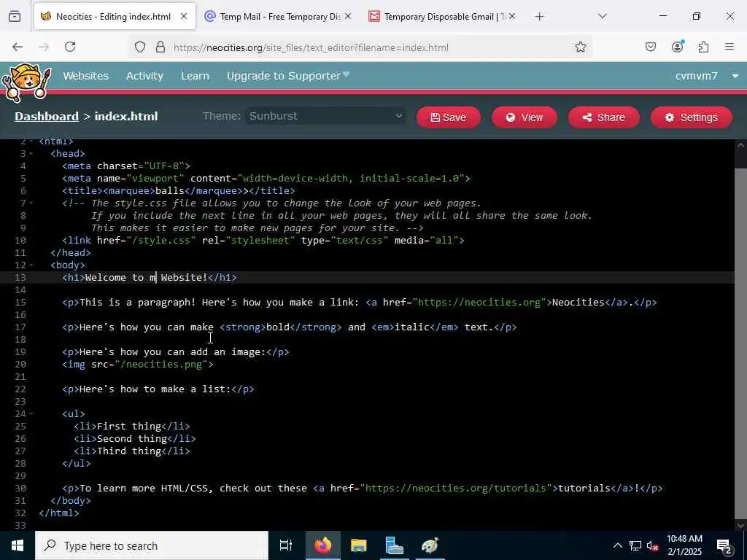Open the notification center icon
747x560 pixels.
[x=724, y=546]
